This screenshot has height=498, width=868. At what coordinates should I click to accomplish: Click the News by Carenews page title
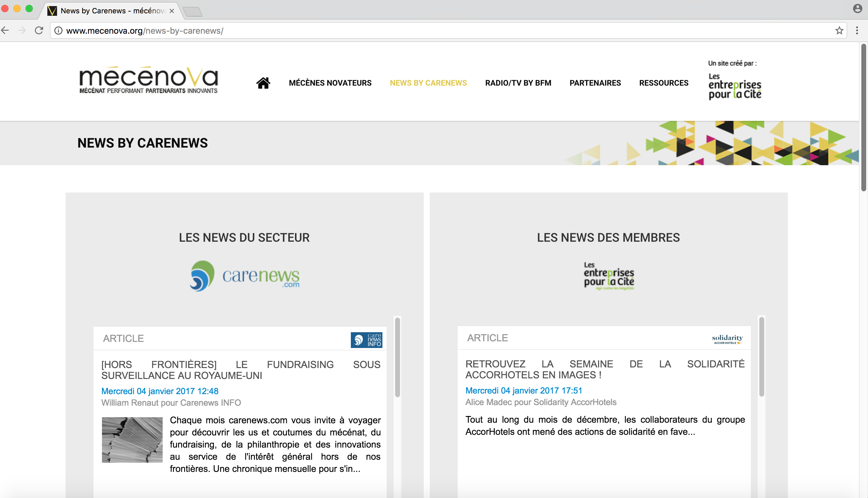pos(143,143)
